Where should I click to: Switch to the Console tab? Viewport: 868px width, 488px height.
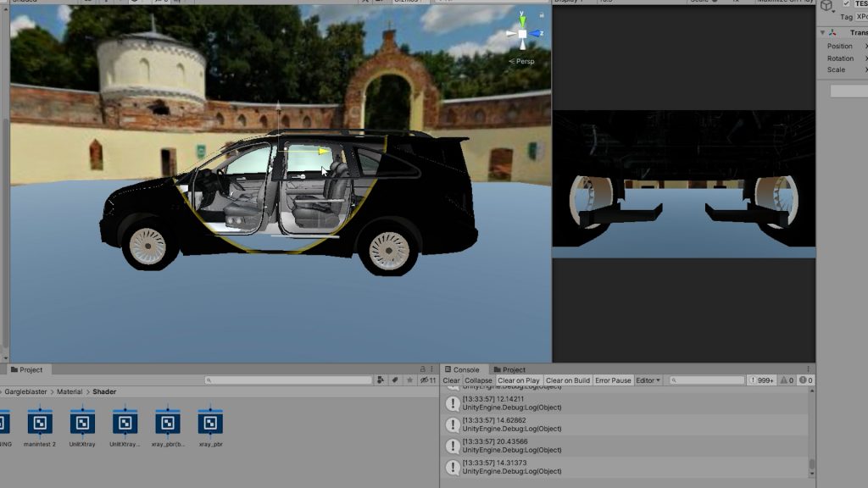click(462, 369)
